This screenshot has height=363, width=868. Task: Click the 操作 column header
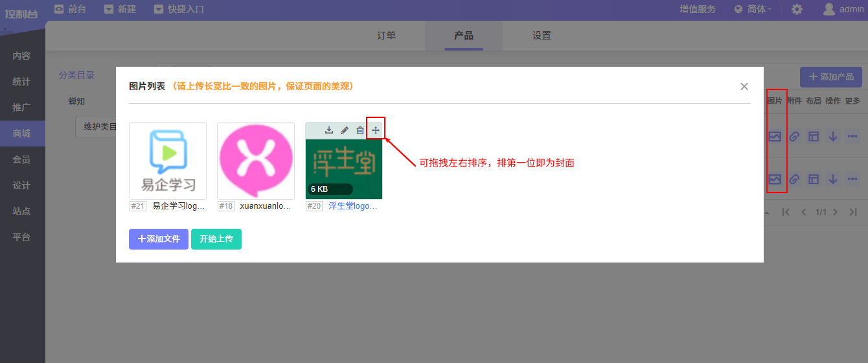click(833, 101)
